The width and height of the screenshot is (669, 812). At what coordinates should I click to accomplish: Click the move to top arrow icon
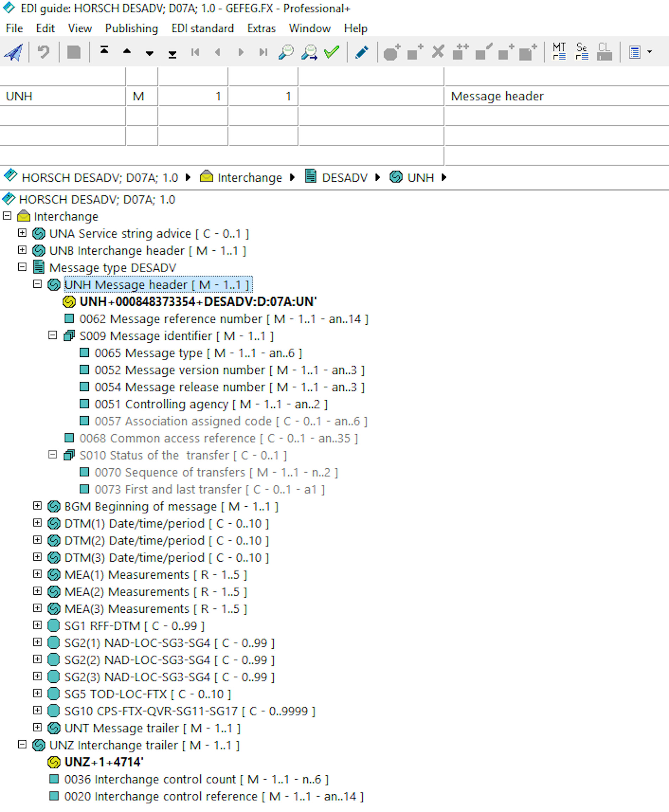[104, 50]
